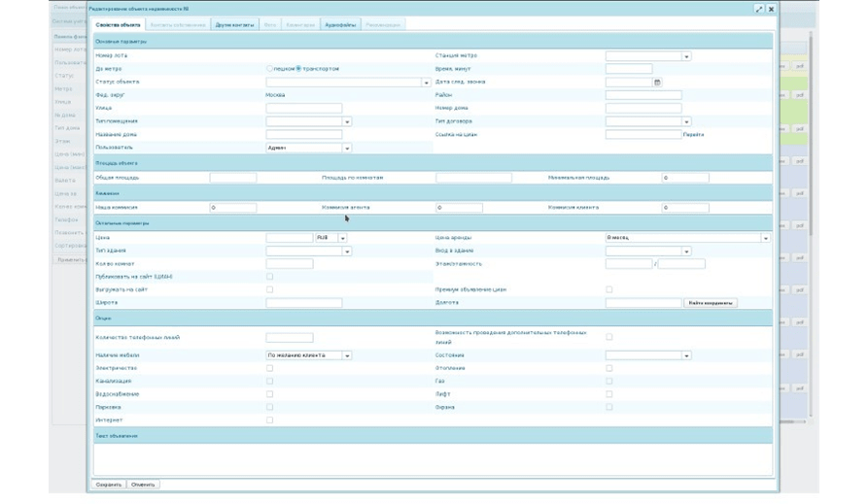Click the 'Отменить' button

[x=143, y=484]
